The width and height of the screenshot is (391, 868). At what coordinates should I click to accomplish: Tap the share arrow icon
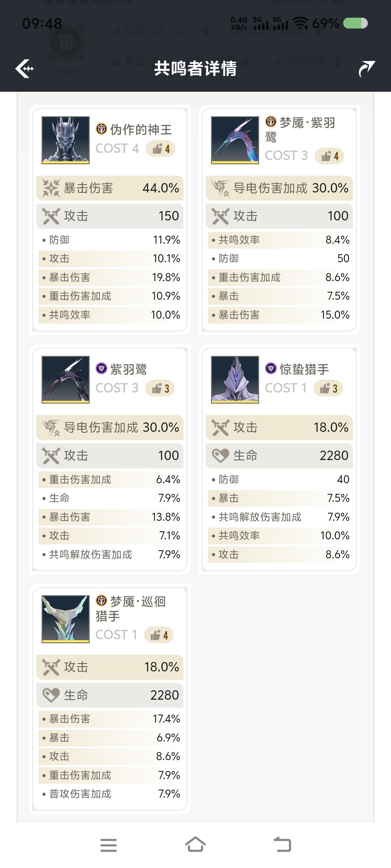(366, 69)
